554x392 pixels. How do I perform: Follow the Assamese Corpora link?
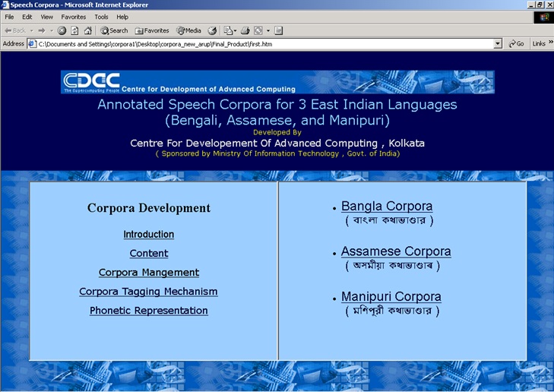(x=396, y=251)
